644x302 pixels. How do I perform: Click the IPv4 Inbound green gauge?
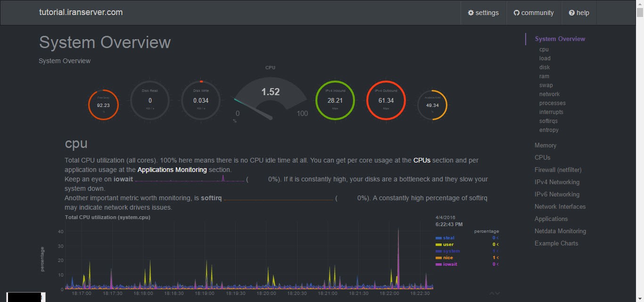[335, 100]
